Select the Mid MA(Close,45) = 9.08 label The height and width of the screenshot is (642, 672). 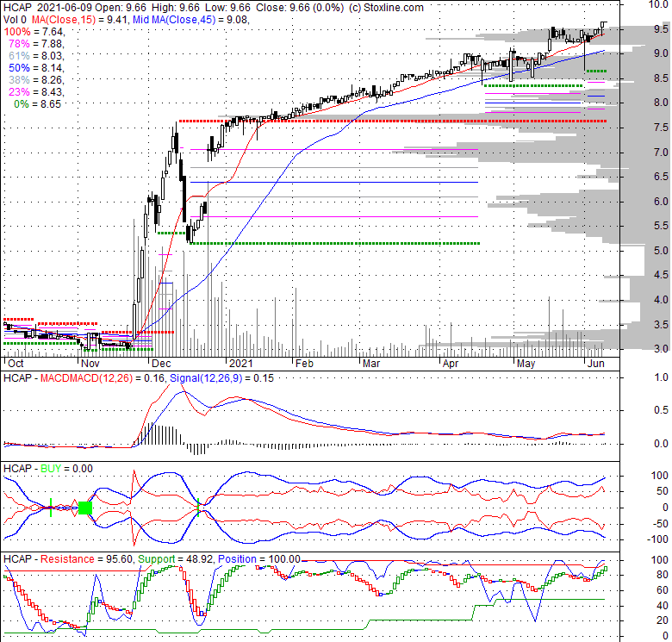(191, 20)
